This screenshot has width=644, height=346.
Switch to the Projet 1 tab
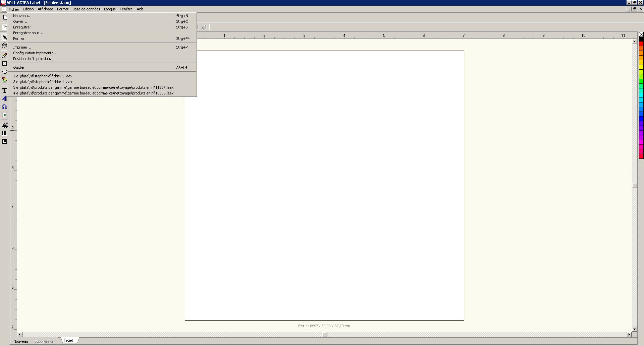point(70,340)
